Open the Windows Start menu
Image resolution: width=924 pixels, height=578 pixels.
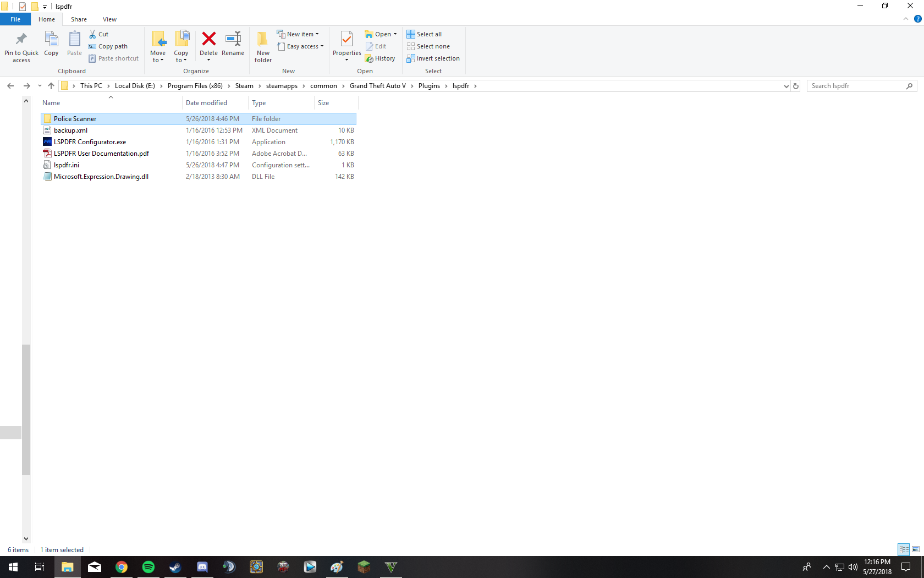point(13,567)
